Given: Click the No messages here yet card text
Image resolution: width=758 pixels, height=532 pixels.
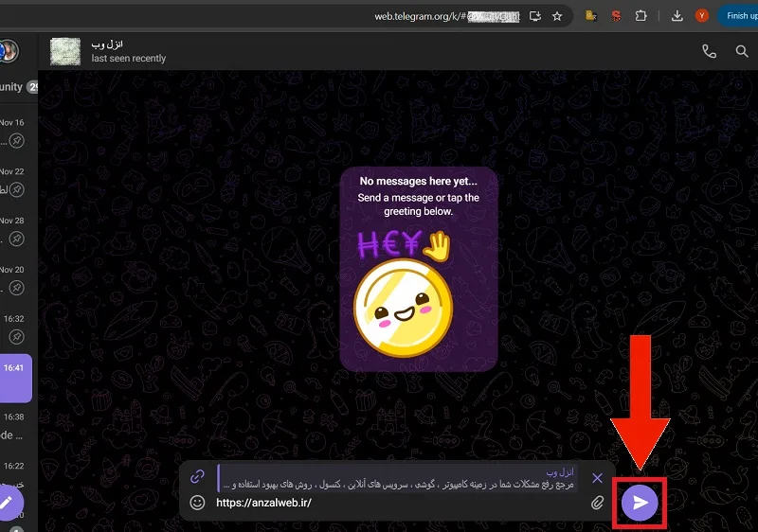Looking at the screenshot, I should coord(418,181).
